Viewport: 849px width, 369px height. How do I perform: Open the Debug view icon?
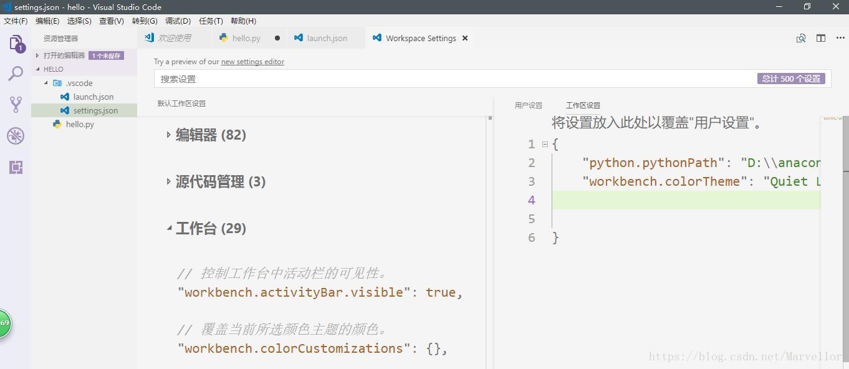[x=16, y=135]
